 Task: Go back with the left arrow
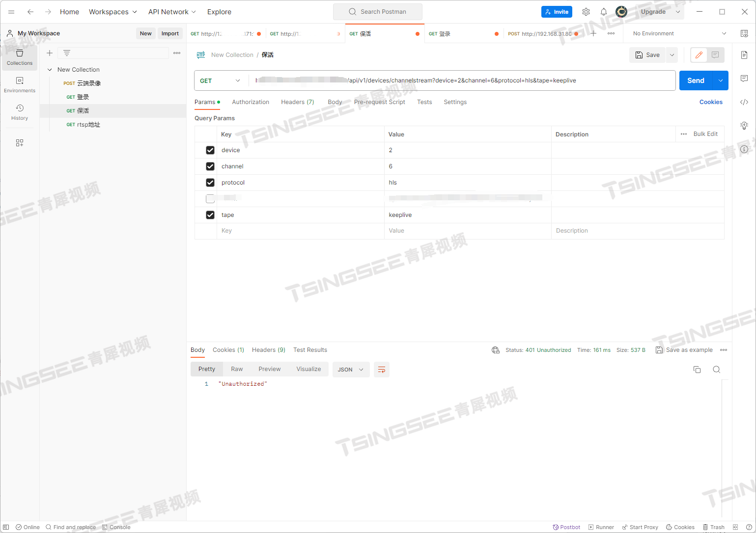coord(30,12)
